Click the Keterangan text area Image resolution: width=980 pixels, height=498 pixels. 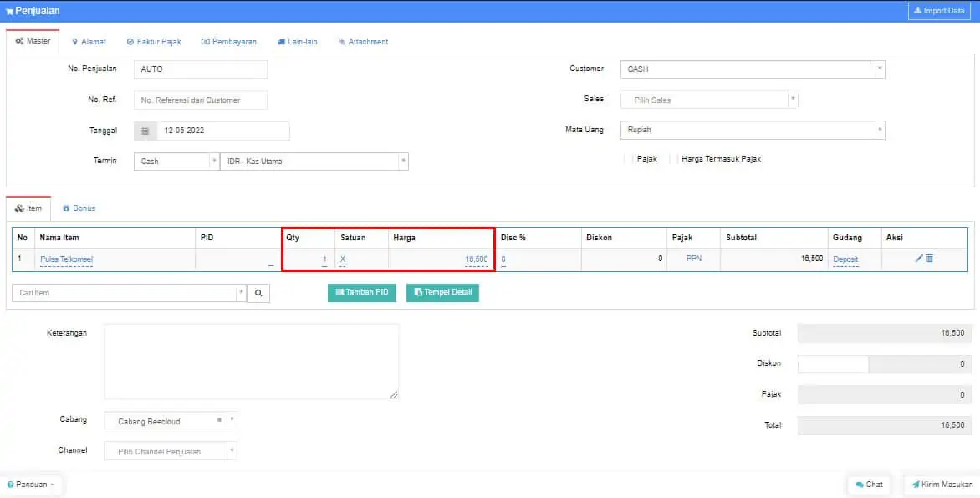(x=251, y=361)
